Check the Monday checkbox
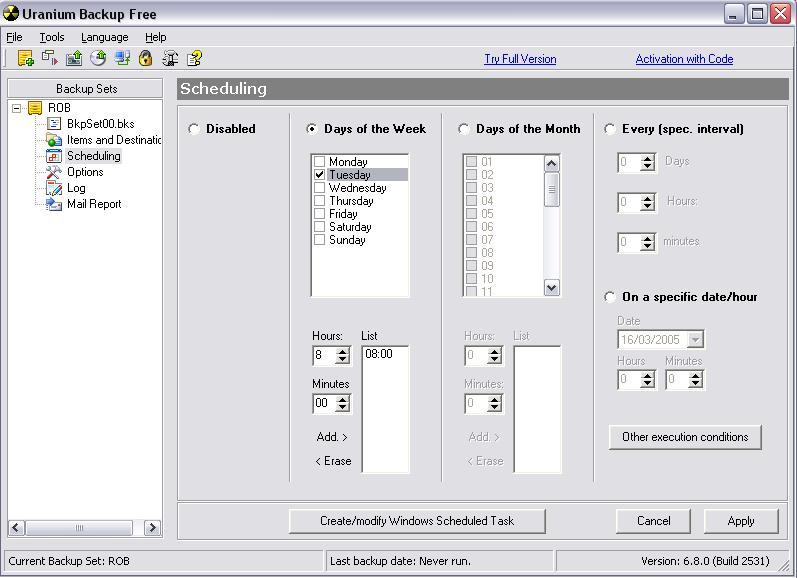Viewport: 797px width, 578px height. (319, 162)
